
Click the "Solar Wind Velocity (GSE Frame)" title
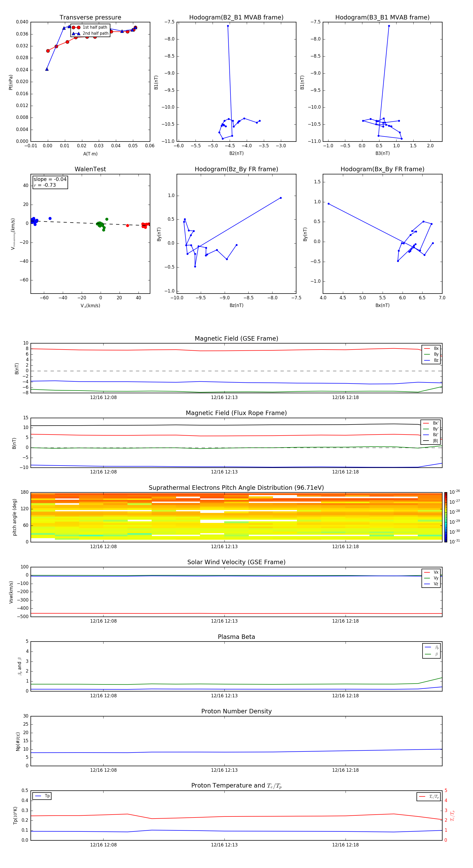tap(236, 562)
